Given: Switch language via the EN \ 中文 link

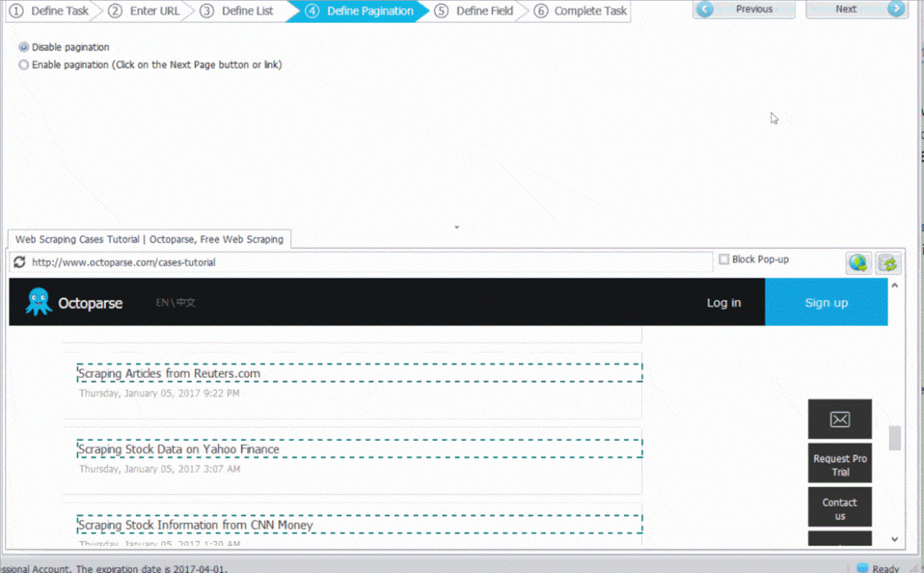Looking at the screenshot, I should [175, 303].
